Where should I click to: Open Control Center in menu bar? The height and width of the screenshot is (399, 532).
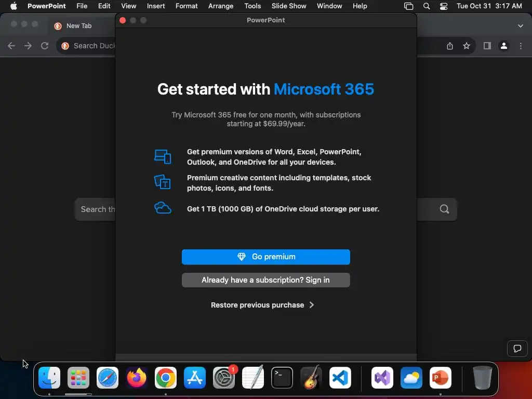pos(444,6)
